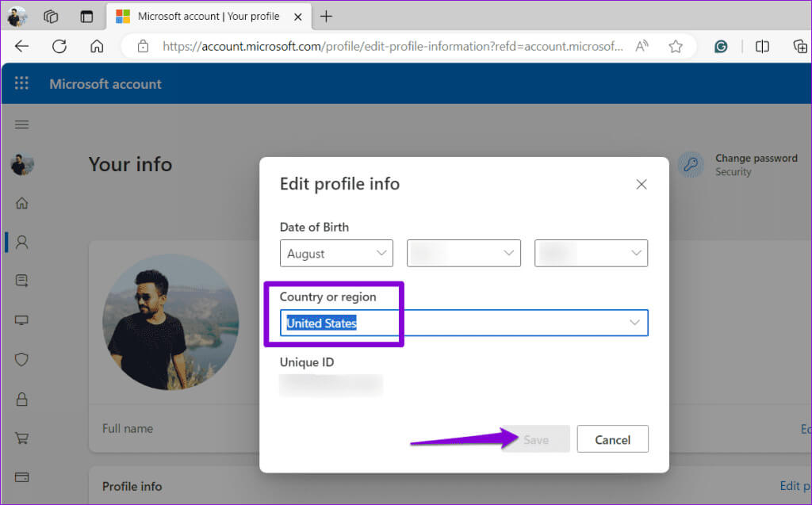Open the Grammarly extension icon
This screenshot has width=812, height=505.
[721, 47]
